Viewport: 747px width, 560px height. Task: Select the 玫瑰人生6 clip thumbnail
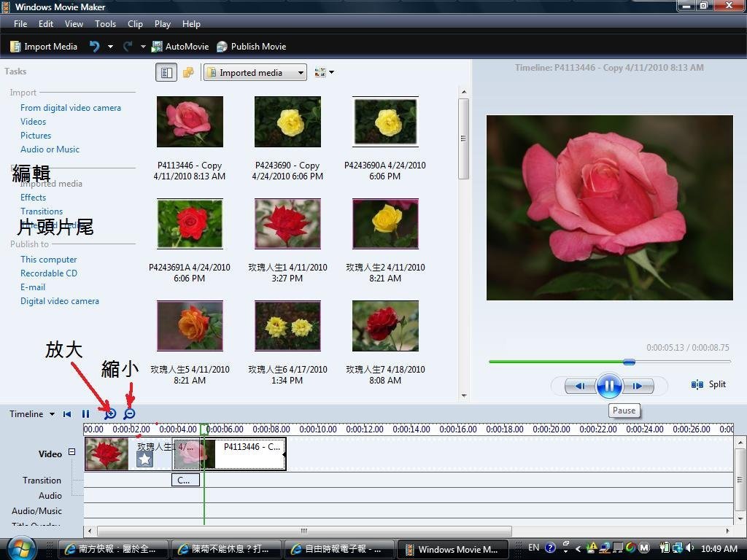pyautogui.click(x=287, y=326)
